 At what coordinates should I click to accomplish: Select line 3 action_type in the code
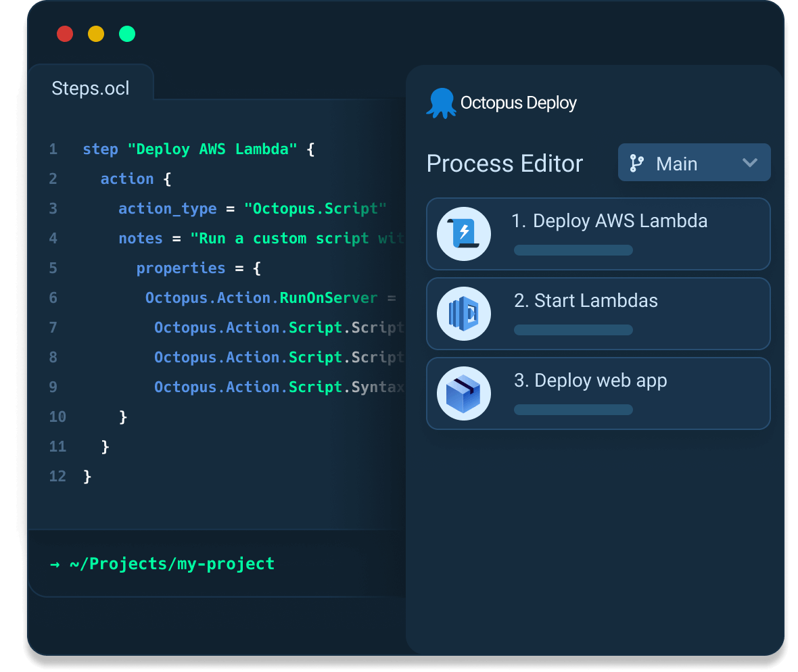pyautogui.click(x=167, y=208)
